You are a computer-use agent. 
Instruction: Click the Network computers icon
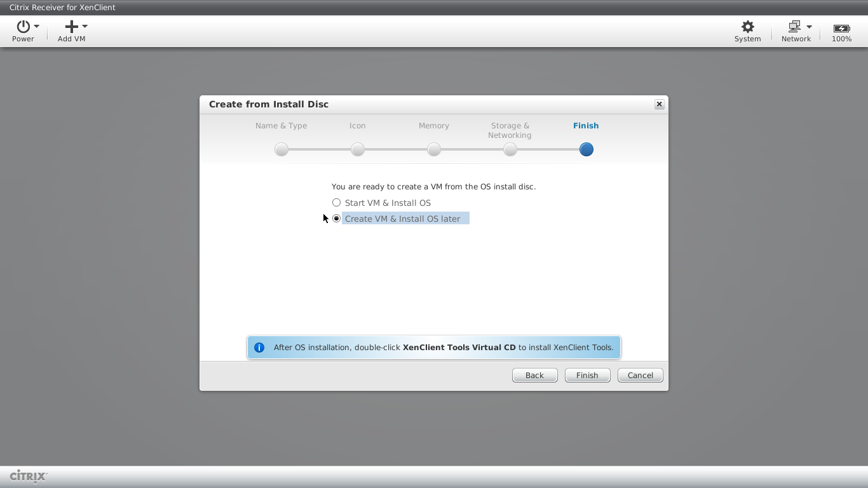(x=794, y=27)
